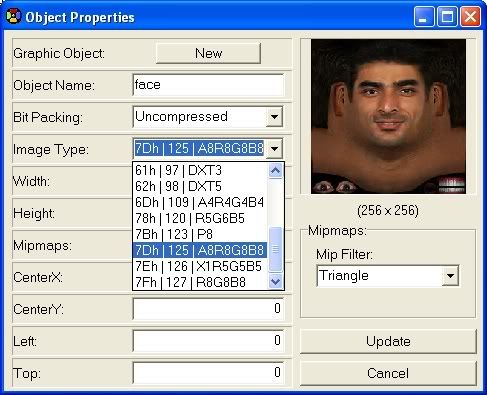Click the Object Name text field

point(208,85)
